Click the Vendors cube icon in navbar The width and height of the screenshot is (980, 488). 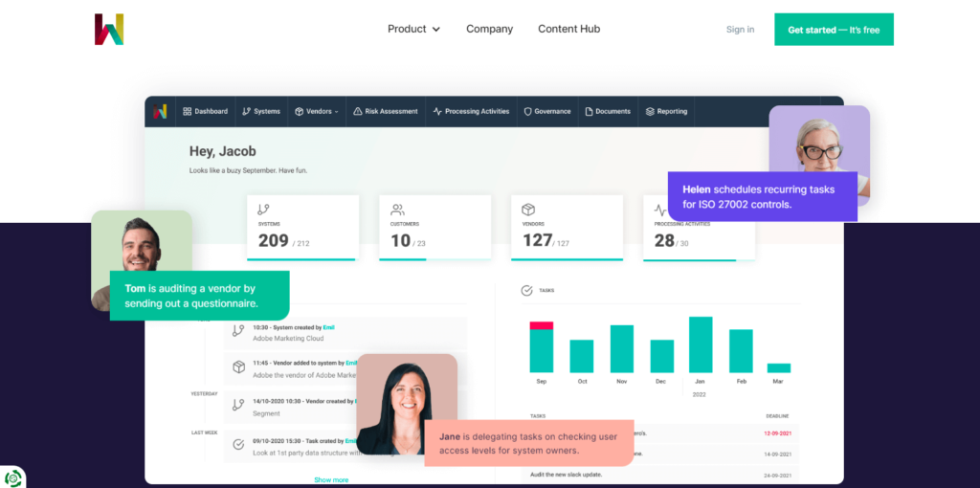tap(300, 111)
